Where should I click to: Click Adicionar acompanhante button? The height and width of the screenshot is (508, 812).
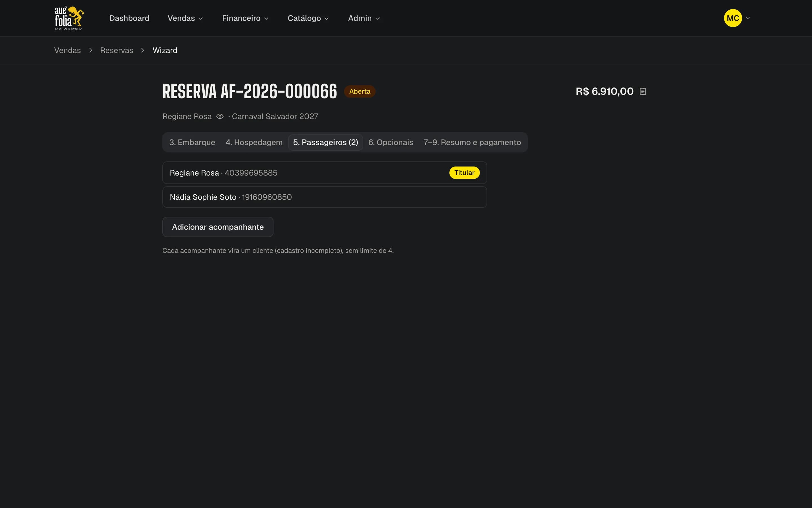tap(218, 227)
